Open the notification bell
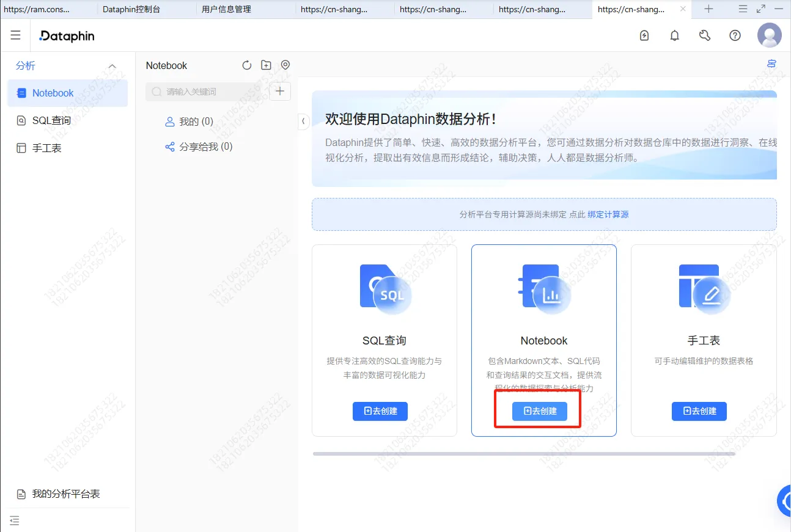Viewport: 791px width, 532px height. (x=675, y=35)
